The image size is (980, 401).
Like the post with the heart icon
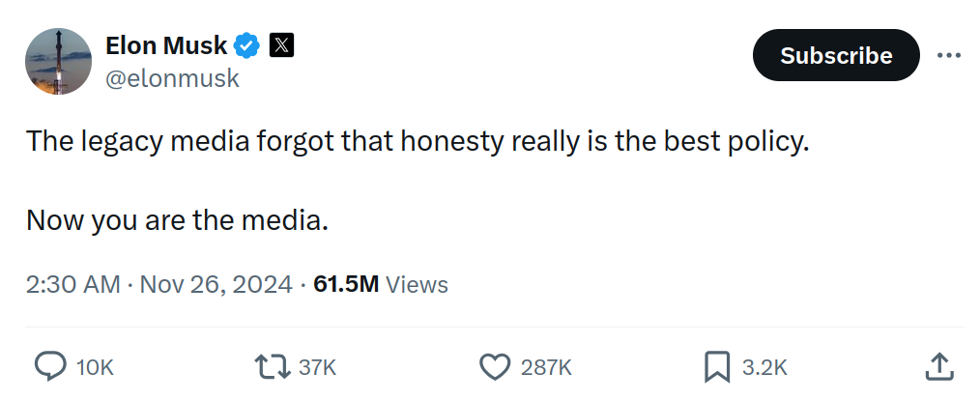coord(495,366)
